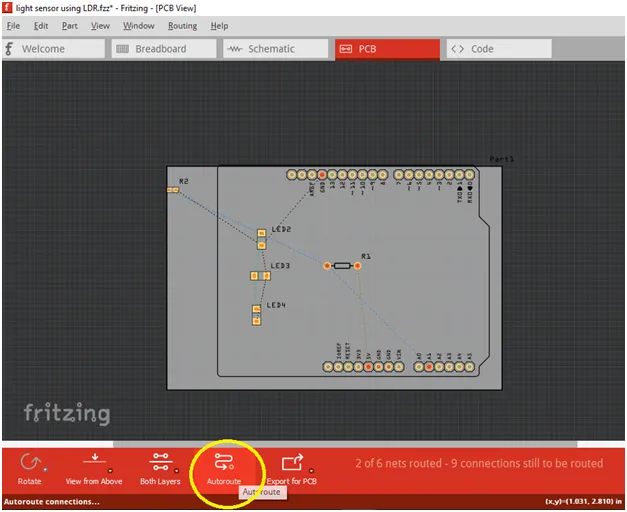The height and width of the screenshot is (512, 627).
Task: Click the Arduino IOREF pin pad
Action: pos(338,366)
